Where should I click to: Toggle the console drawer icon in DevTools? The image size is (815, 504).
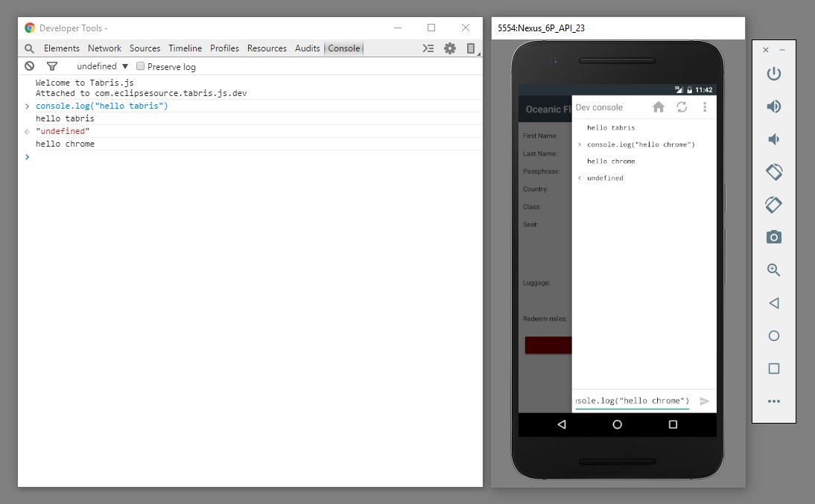pyautogui.click(x=428, y=48)
